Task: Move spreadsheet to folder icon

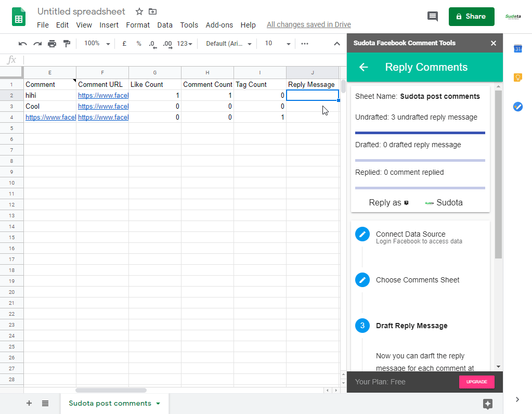Action: pos(153,11)
